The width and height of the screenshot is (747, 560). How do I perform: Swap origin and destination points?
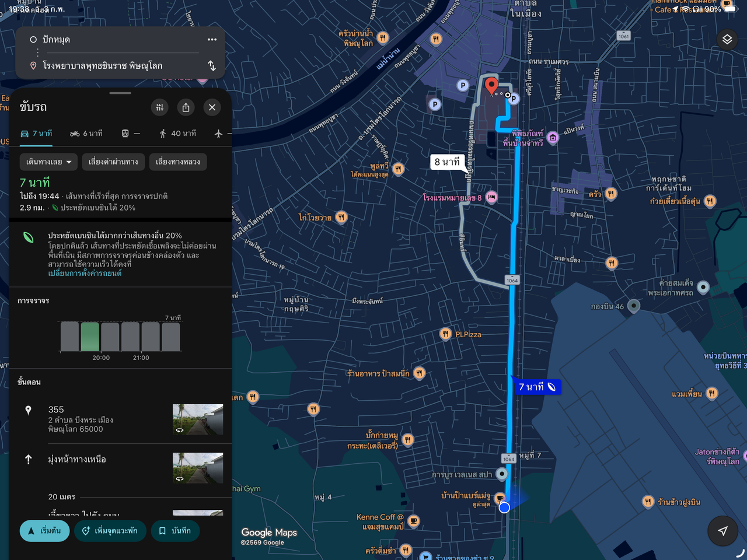point(212,66)
